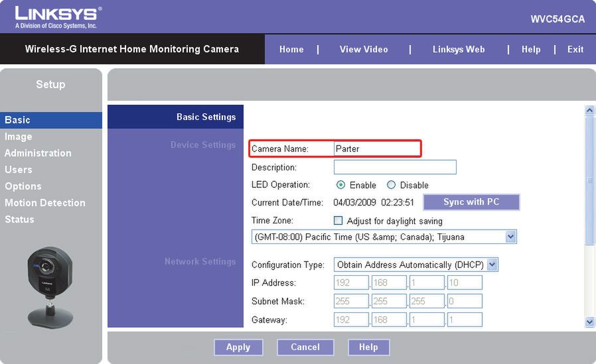
Task: Click the Cancel button
Action: point(305,347)
